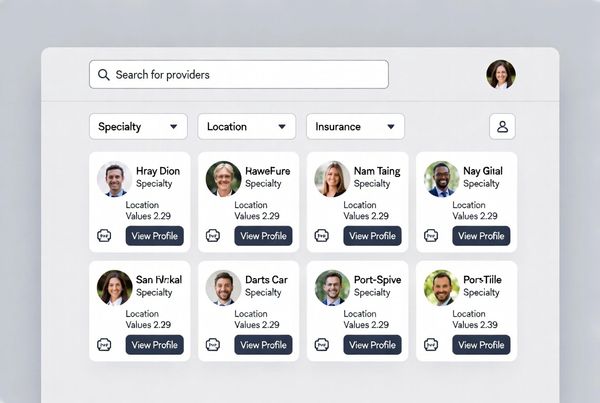Click View Profile on Darts Car's card

tap(264, 345)
